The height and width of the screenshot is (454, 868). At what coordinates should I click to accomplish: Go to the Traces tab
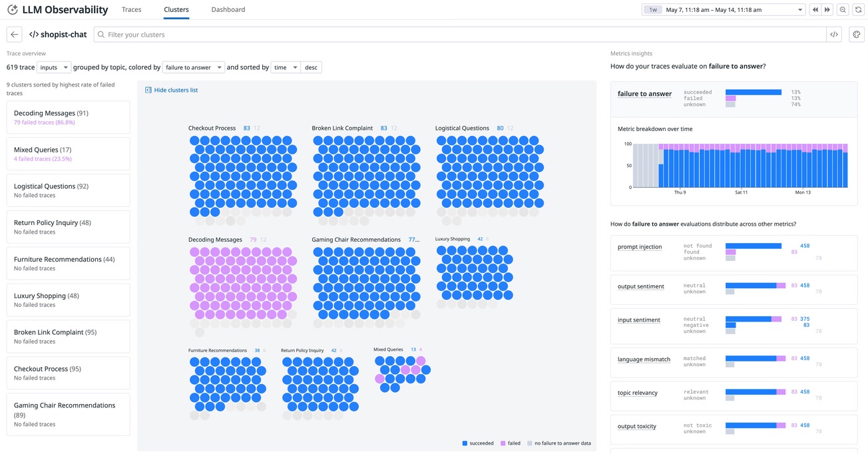tap(131, 9)
